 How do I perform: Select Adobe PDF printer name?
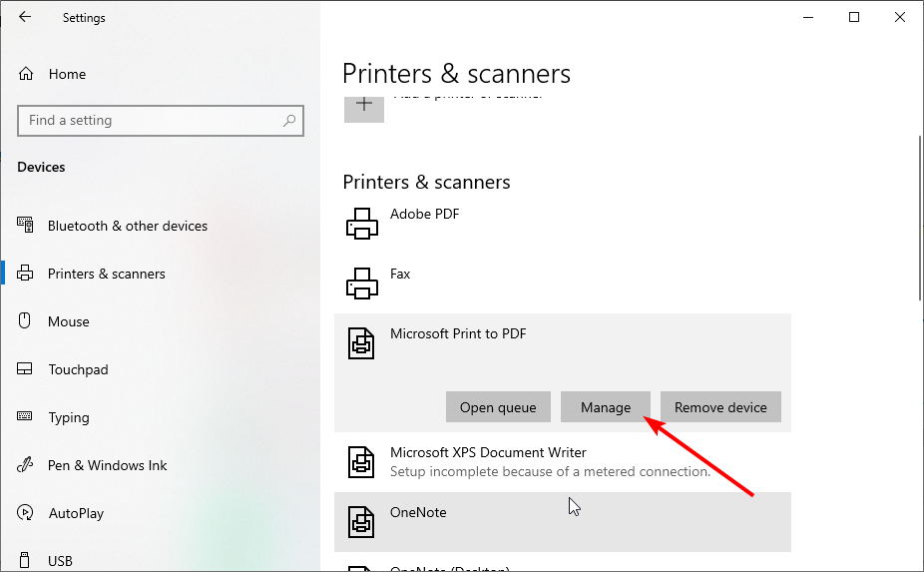click(x=424, y=214)
